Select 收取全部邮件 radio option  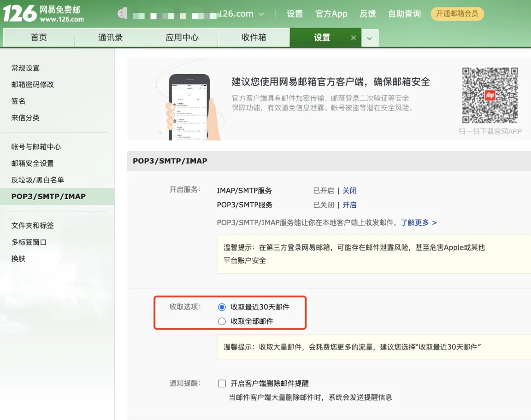222,321
